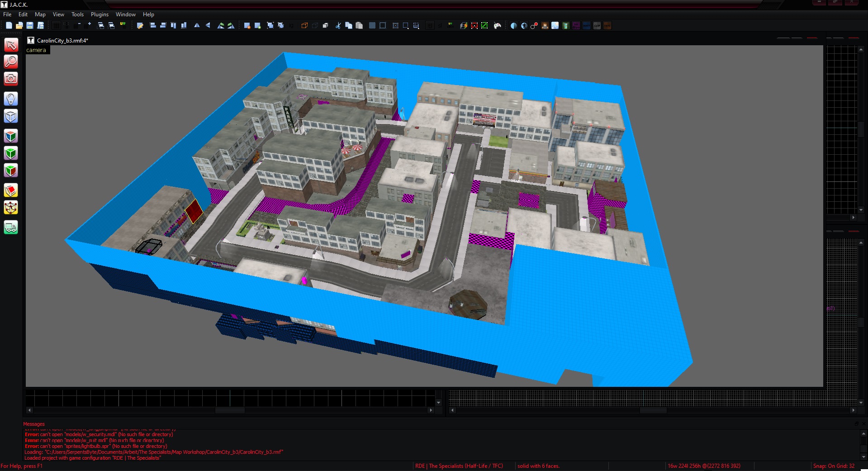Pick the Clipping tool

[11, 190]
